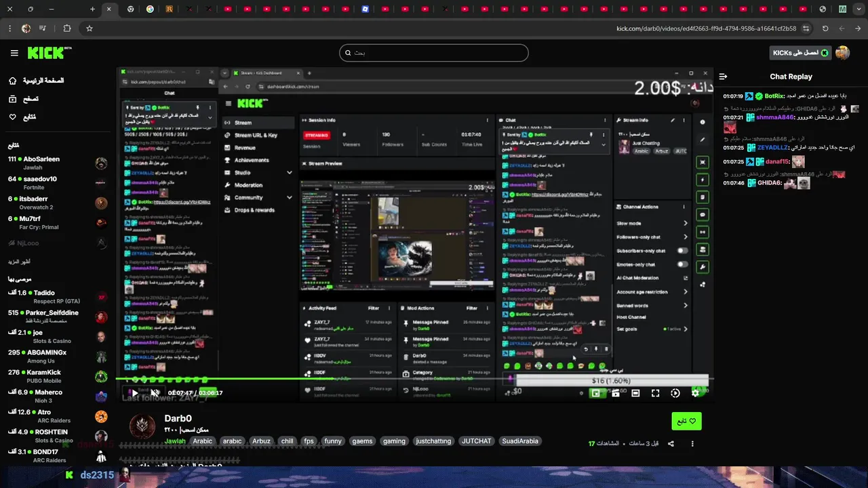868x488 pixels.
Task: Collapse the Chat Replay panel icon
Action: (x=723, y=77)
